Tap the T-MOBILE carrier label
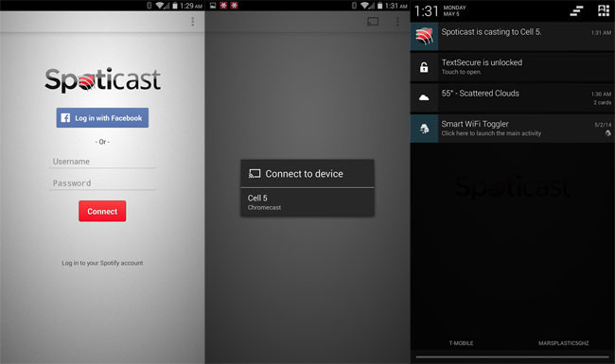 (461, 343)
